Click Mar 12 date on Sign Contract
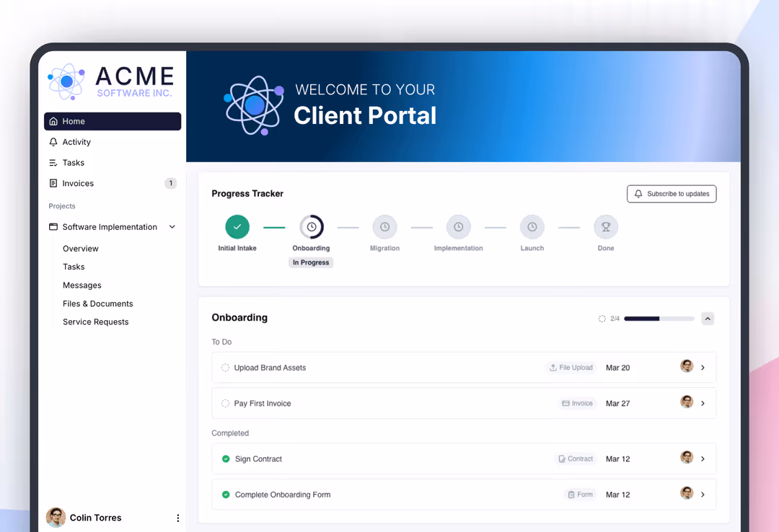 pyautogui.click(x=617, y=459)
